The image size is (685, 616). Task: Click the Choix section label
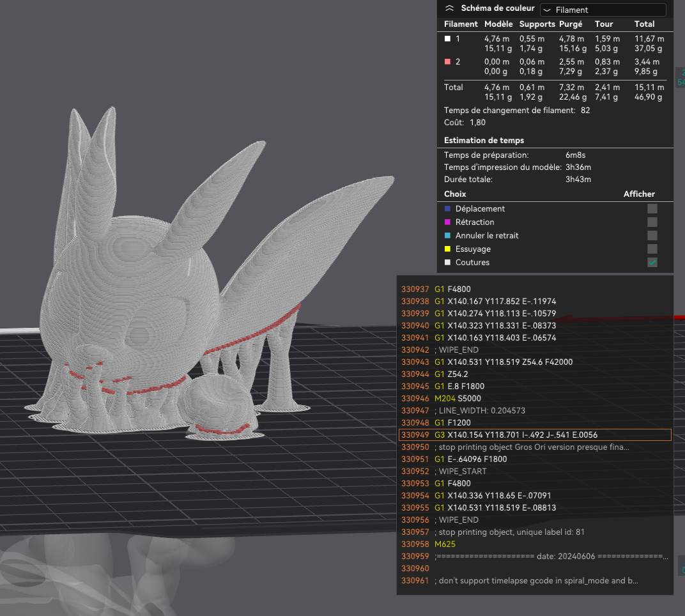[455, 194]
